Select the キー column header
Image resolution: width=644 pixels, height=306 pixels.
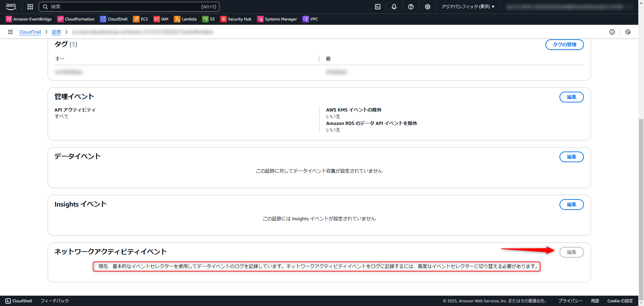[x=60, y=59]
